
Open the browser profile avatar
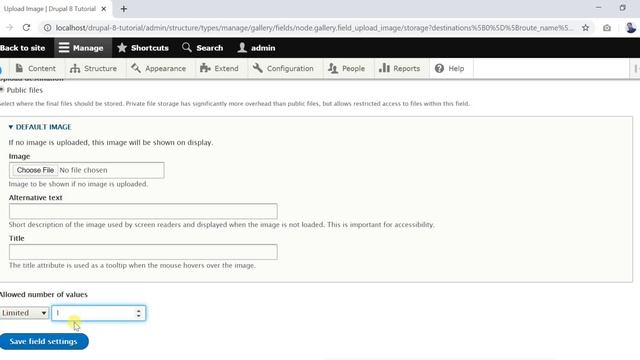(630, 28)
